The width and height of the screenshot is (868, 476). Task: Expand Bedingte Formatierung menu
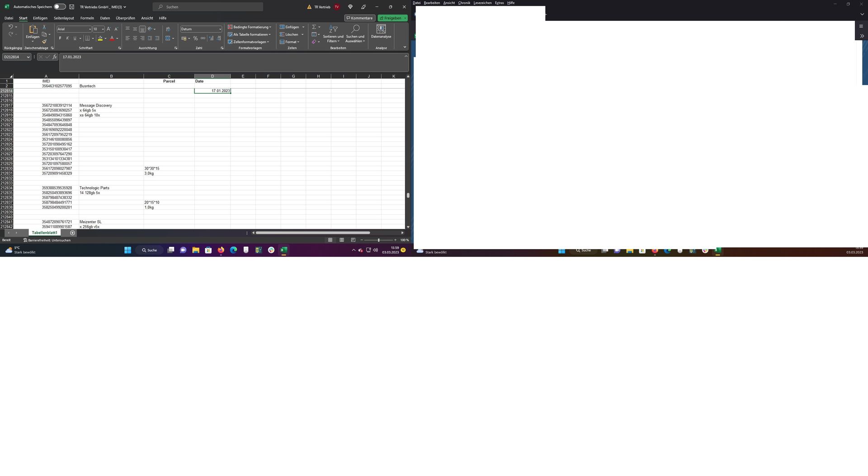pyautogui.click(x=250, y=27)
